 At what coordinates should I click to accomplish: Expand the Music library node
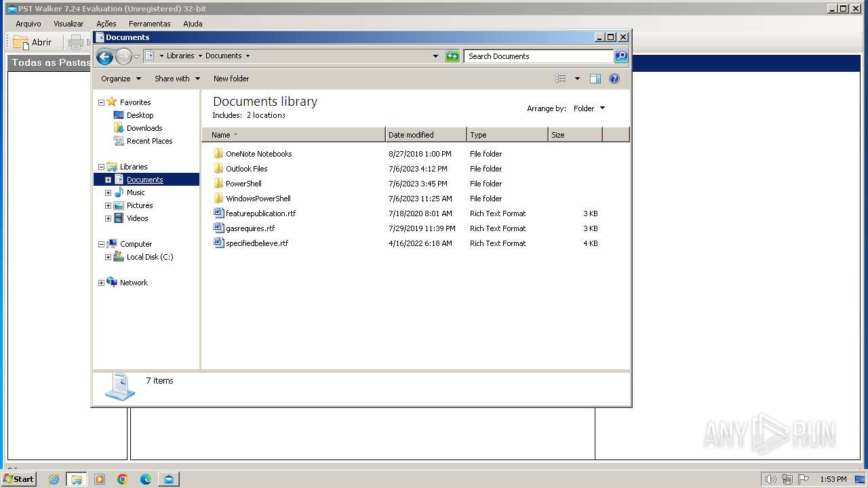click(108, 193)
